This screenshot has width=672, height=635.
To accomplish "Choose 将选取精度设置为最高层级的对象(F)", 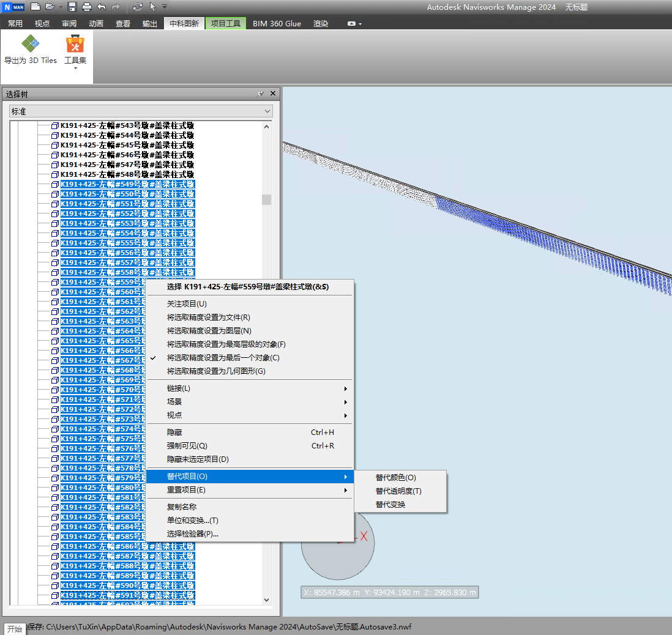I will click(x=250, y=344).
